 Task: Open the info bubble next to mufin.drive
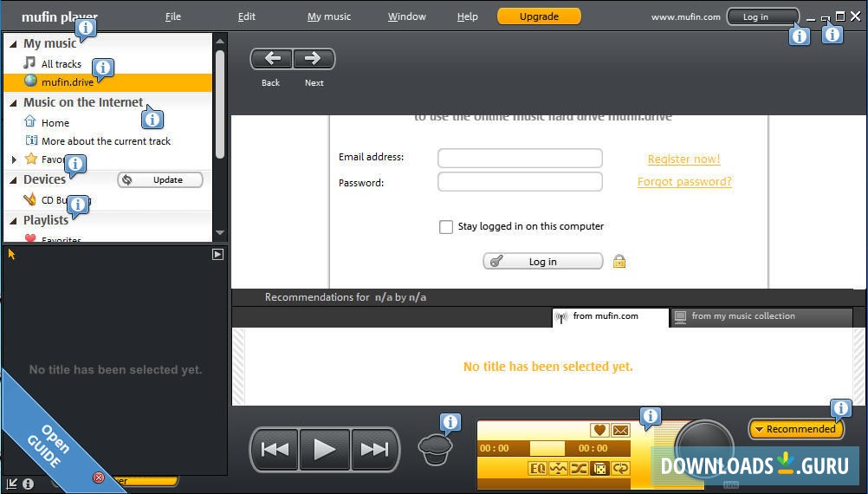coord(102,68)
